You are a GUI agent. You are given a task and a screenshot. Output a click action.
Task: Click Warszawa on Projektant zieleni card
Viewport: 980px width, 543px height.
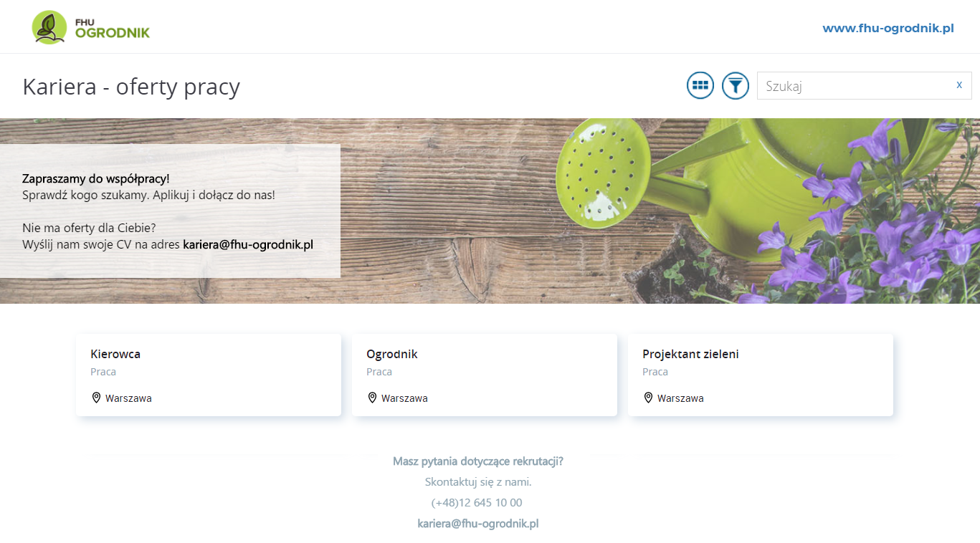(680, 398)
